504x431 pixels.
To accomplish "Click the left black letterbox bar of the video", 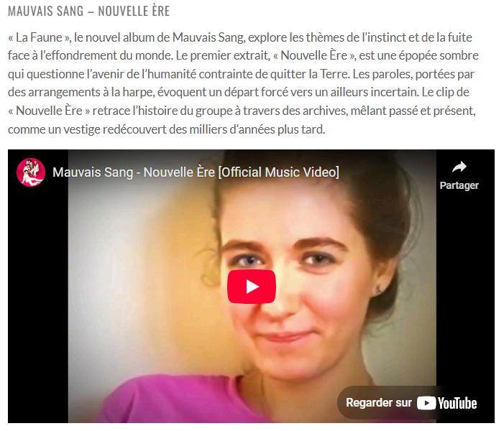I will 38,305.
